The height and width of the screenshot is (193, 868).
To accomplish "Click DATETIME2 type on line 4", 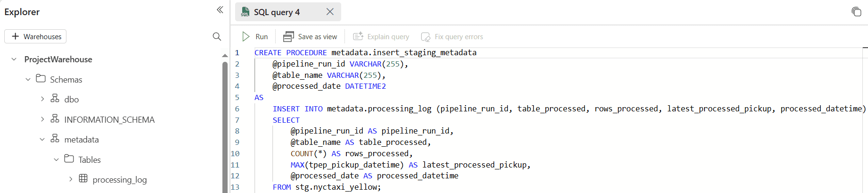I will [365, 86].
